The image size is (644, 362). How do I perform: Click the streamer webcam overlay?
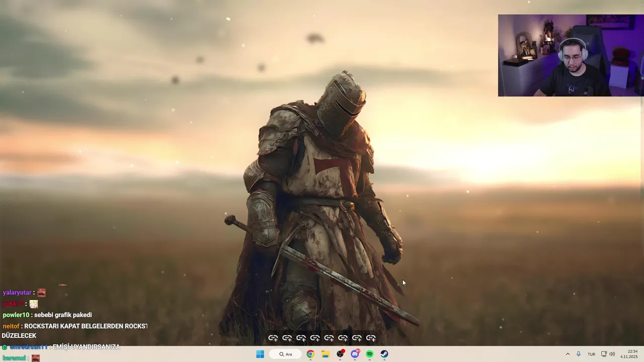[571, 55]
